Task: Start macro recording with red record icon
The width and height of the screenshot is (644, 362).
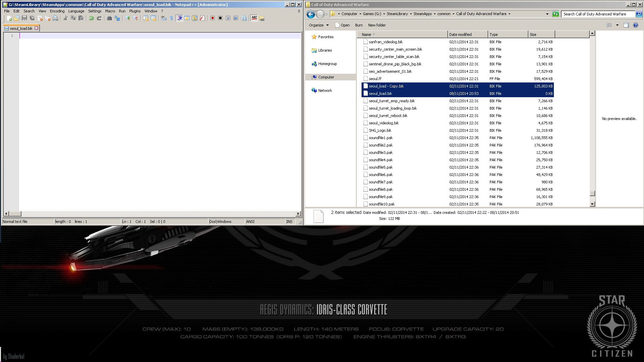Action: pyautogui.click(x=212, y=18)
